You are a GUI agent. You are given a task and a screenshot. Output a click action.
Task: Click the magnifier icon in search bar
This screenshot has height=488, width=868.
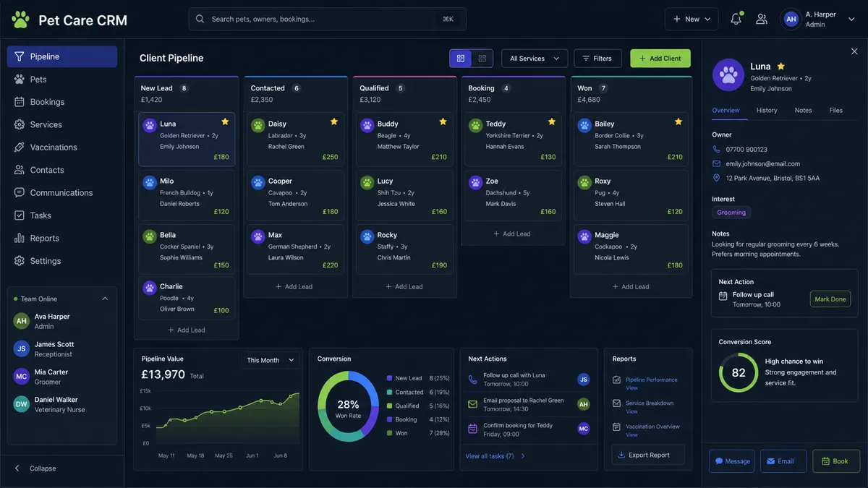click(200, 19)
